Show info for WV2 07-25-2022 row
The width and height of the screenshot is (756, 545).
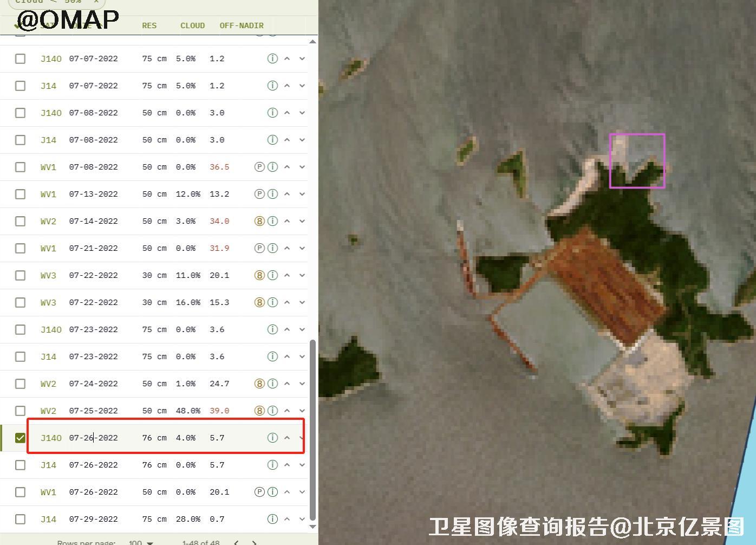click(272, 411)
